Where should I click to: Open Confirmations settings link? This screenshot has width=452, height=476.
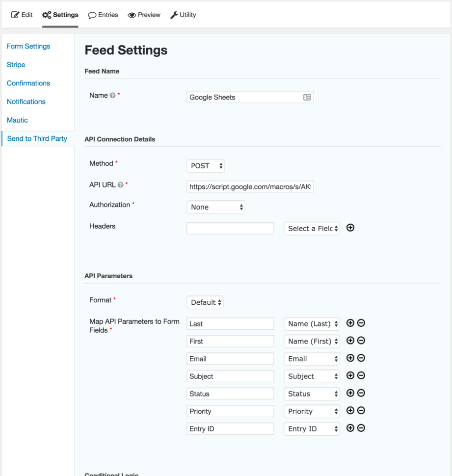(28, 83)
